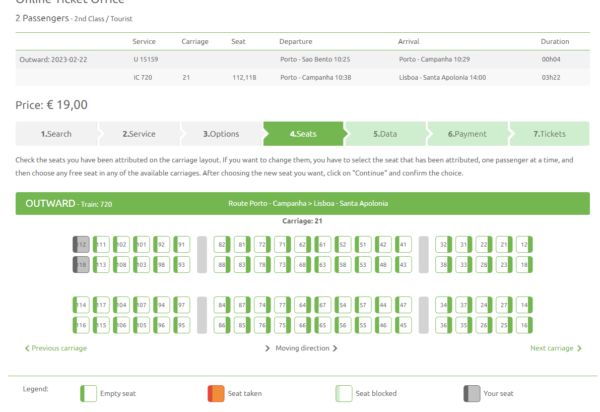
Task: Go to Previous carriage
Action: (x=56, y=348)
